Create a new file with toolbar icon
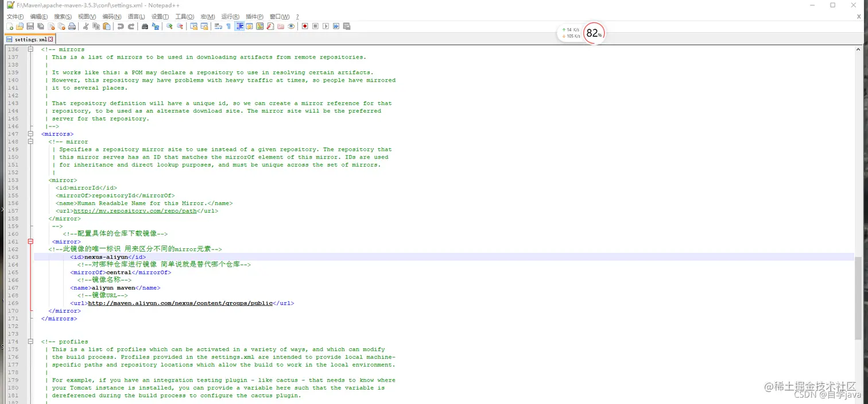868x404 pixels. pyautogui.click(x=10, y=26)
